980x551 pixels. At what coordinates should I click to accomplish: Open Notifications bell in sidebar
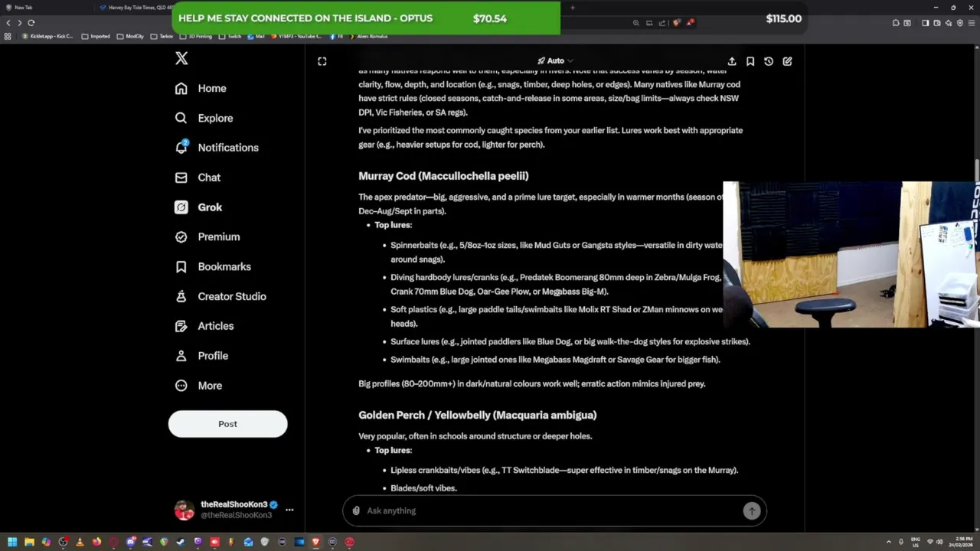coord(217,148)
